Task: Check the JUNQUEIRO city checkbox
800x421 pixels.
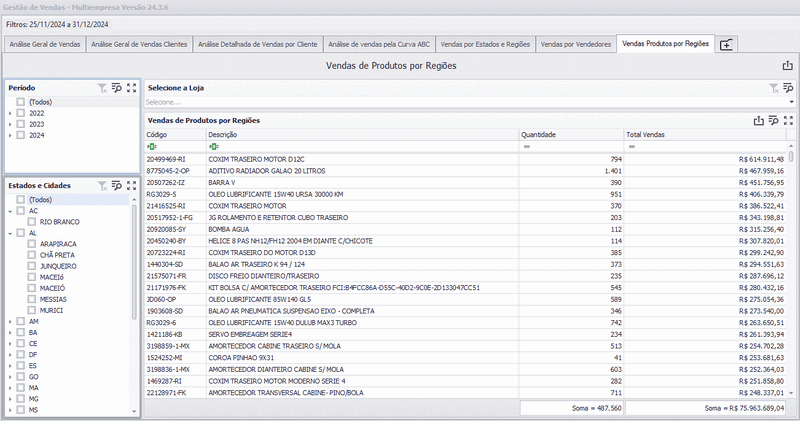Action: 32,266
